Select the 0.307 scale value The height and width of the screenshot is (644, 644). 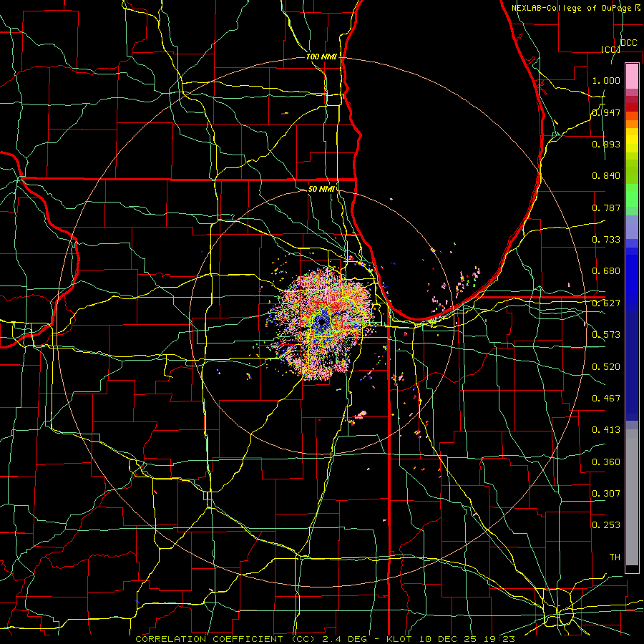(x=606, y=493)
